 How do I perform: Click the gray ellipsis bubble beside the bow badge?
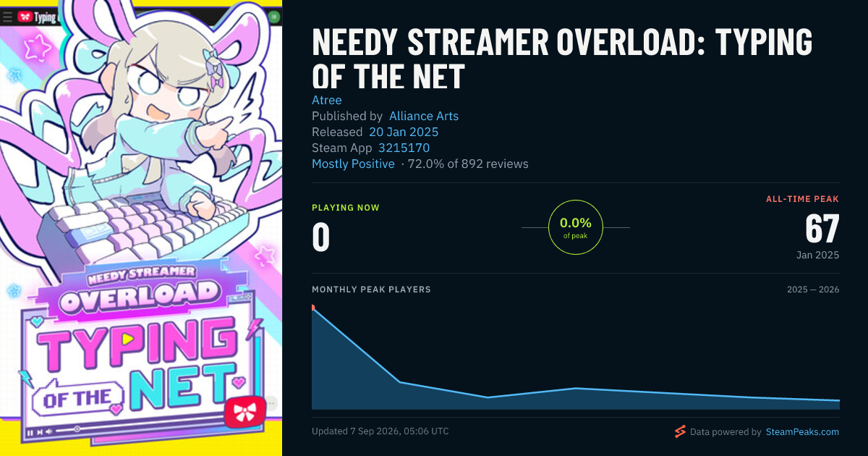tap(271, 403)
